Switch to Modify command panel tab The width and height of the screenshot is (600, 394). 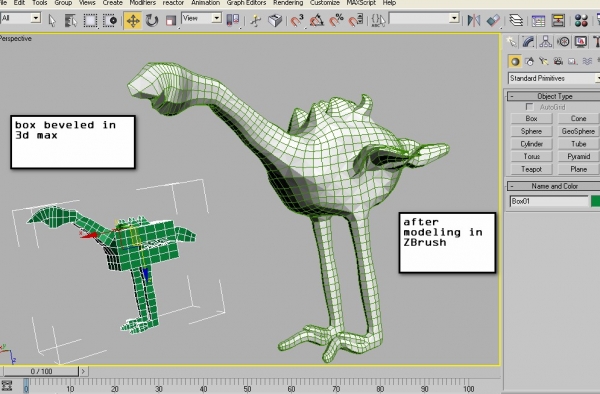(x=528, y=42)
